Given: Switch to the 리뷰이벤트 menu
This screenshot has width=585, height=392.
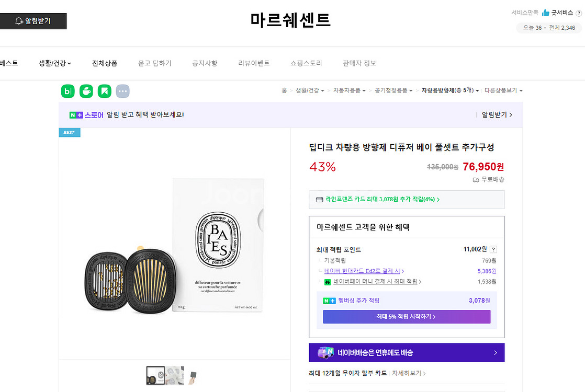Looking at the screenshot, I should pyautogui.click(x=253, y=62).
